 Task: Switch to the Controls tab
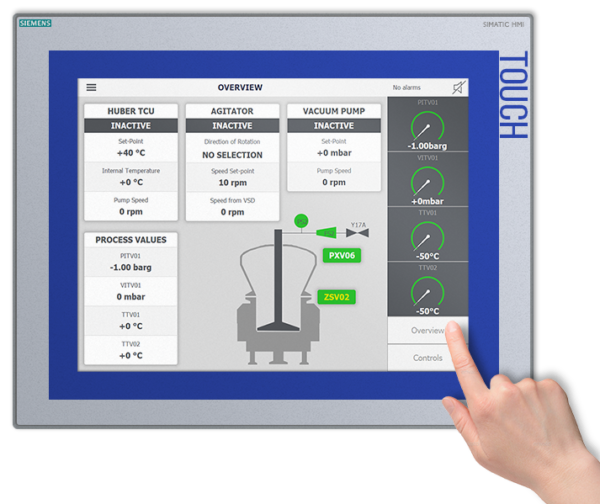[427, 357]
